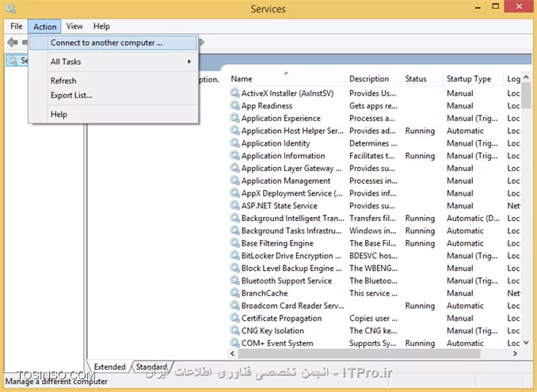Select Refresh from Action menu
Image resolution: width=537 pixels, height=392 pixels.
pos(113,81)
